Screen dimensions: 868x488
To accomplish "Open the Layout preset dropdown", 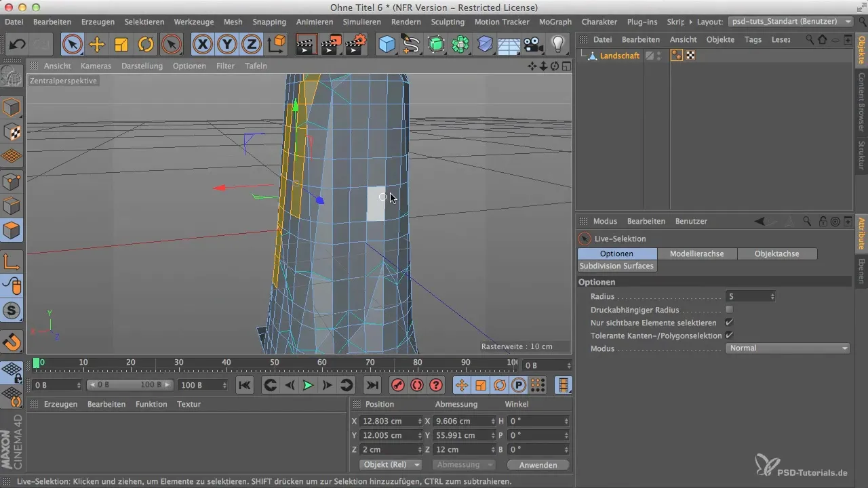I will pos(790,22).
